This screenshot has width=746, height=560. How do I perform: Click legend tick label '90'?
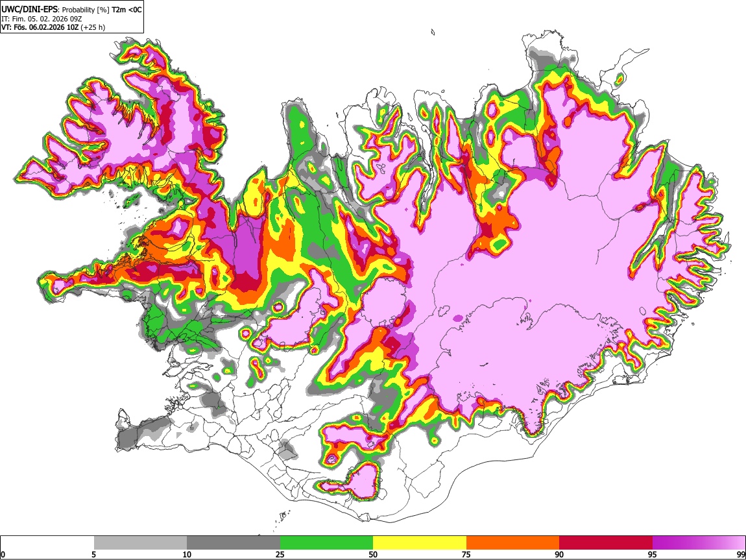(x=559, y=554)
